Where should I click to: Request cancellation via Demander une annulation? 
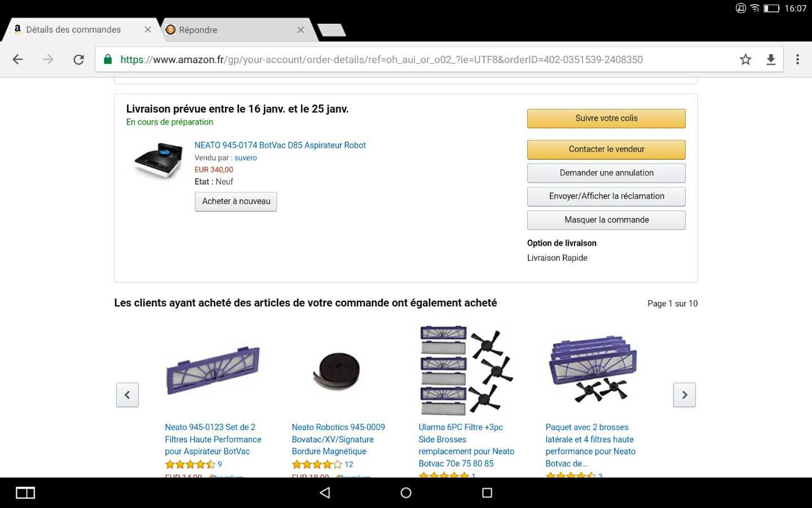(x=606, y=173)
